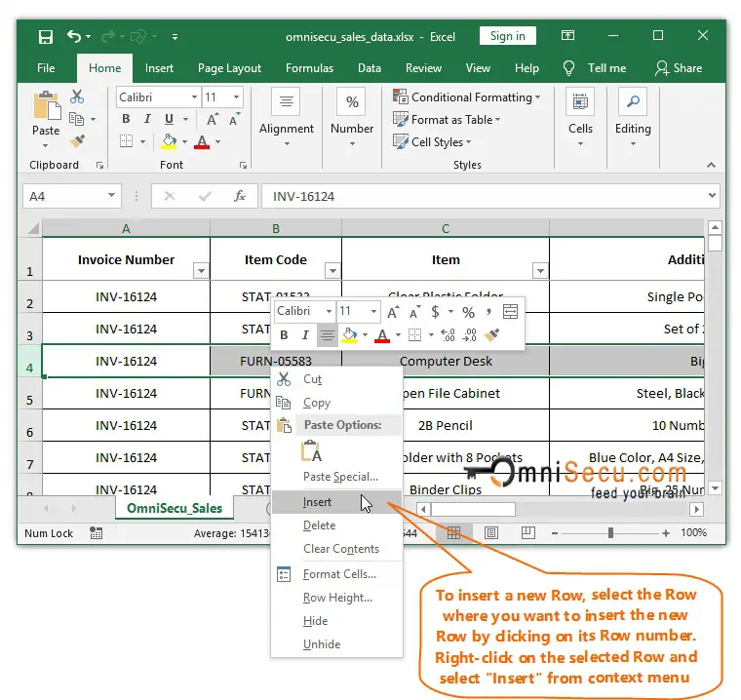Click the Increase Font Size icon in mini toolbar
Viewport: 741px width, 700px height.
pyautogui.click(x=392, y=312)
